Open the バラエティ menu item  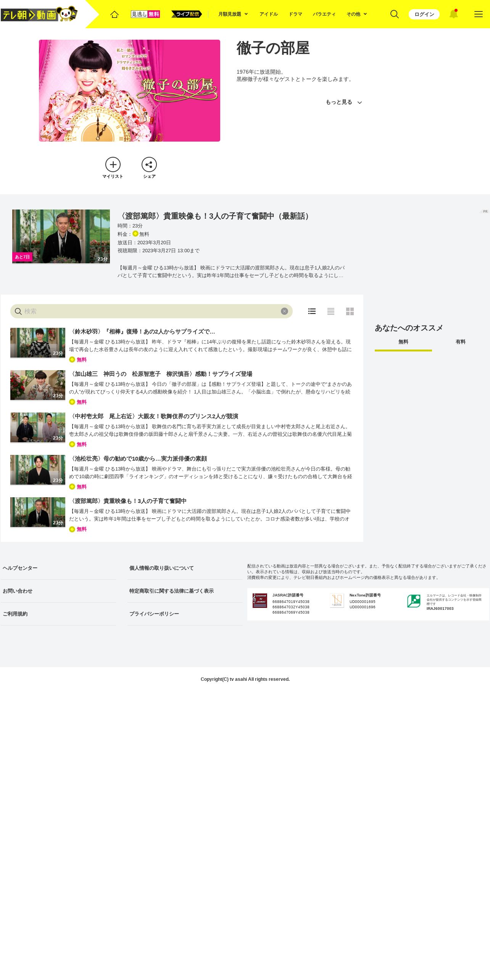tap(324, 14)
